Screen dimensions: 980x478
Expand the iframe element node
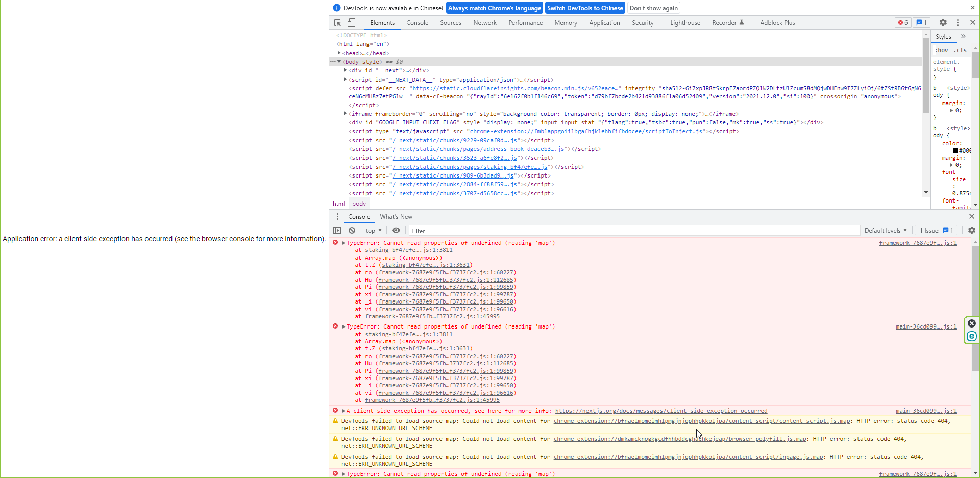click(x=346, y=114)
